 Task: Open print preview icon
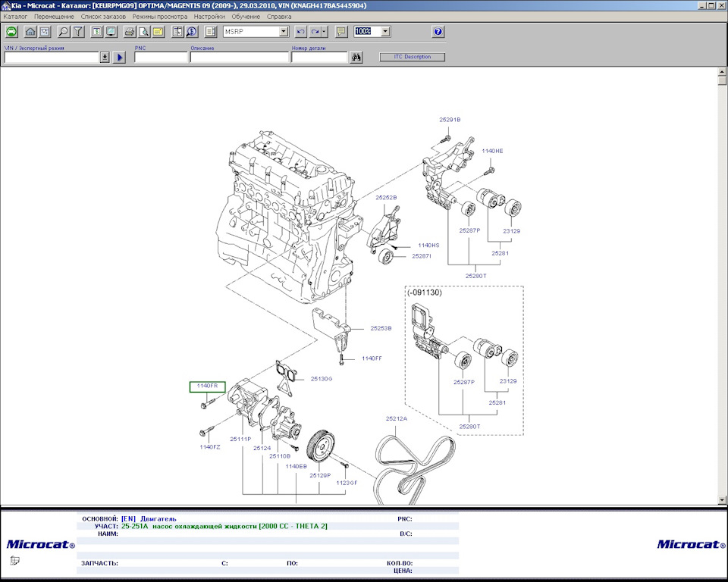pyautogui.click(x=143, y=32)
